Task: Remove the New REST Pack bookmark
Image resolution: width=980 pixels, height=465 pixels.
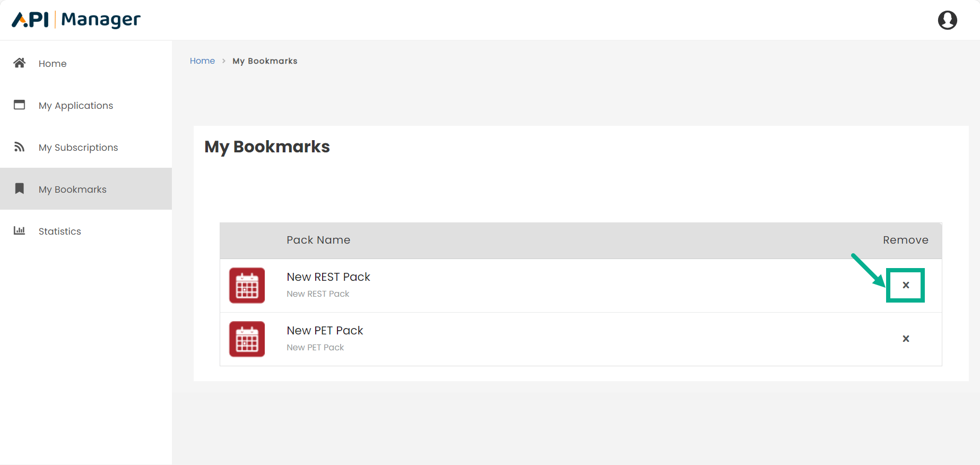Action: (906, 285)
